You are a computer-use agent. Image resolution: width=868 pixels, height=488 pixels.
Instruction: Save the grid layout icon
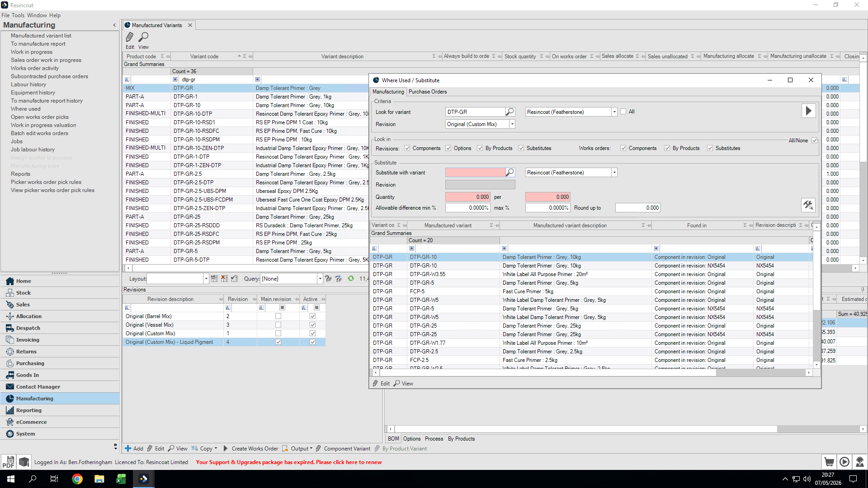pyautogui.click(x=214, y=279)
